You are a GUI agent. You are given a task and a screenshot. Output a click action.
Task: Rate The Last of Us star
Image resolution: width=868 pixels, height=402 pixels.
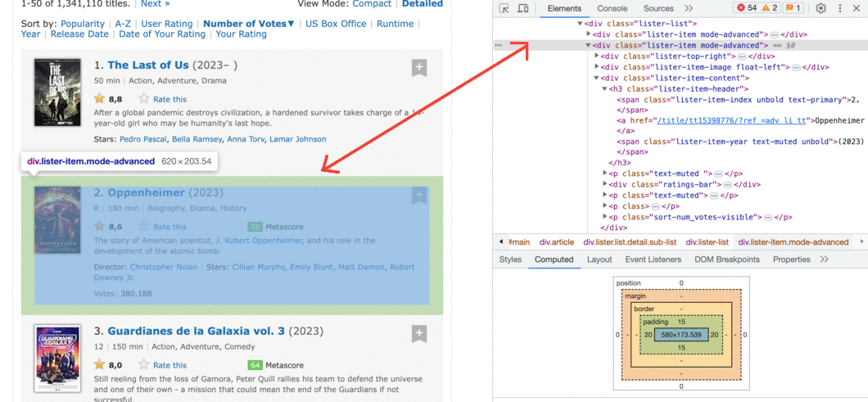point(144,98)
